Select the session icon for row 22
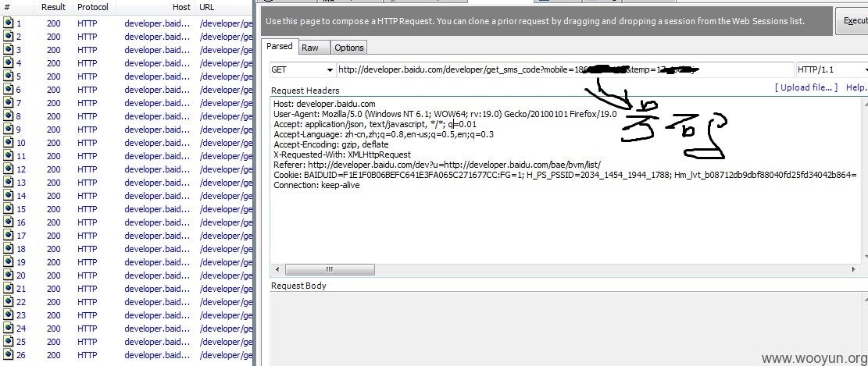The image size is (868, 366). click(9, 302)
